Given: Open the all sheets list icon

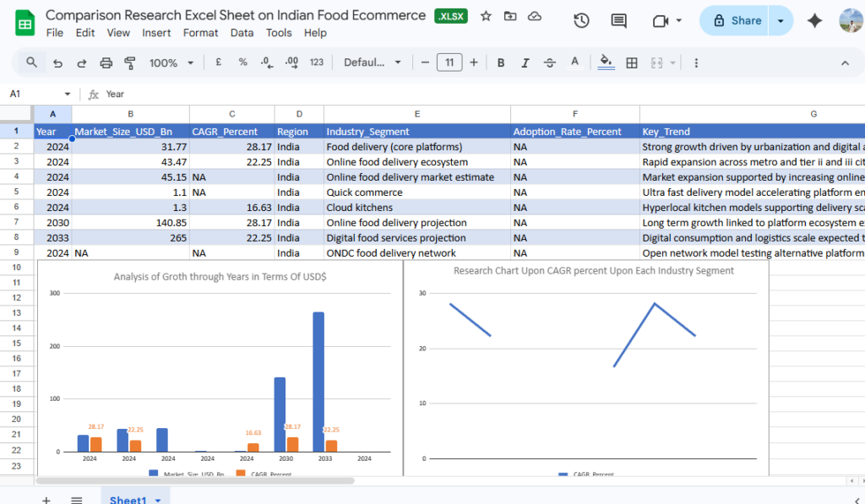Looking at the screenshot, I should click(x=77, y=500).
